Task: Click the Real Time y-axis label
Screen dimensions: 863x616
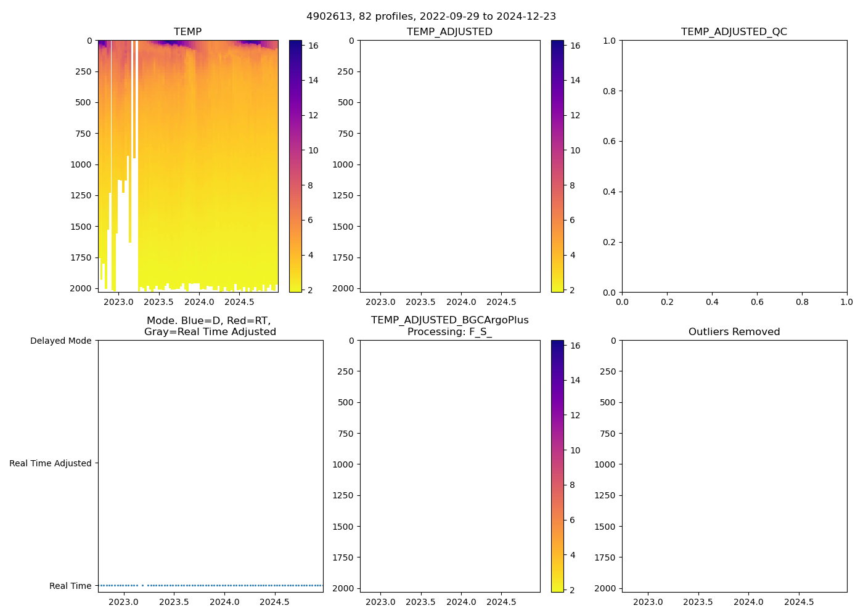Action: (70, 586)
